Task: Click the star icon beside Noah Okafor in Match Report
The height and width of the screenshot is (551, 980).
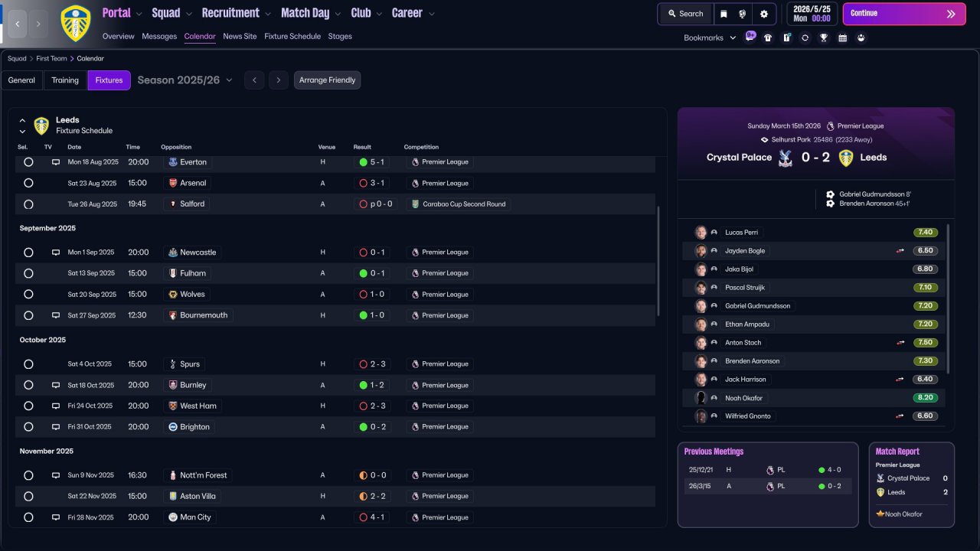Action: 880,514
